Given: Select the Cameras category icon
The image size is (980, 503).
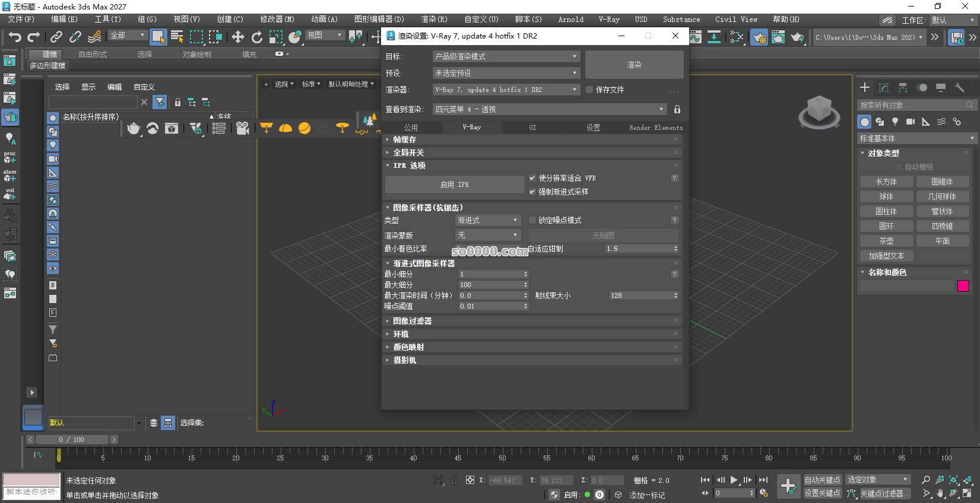Looking at the screenshot, I should [911, 122].
